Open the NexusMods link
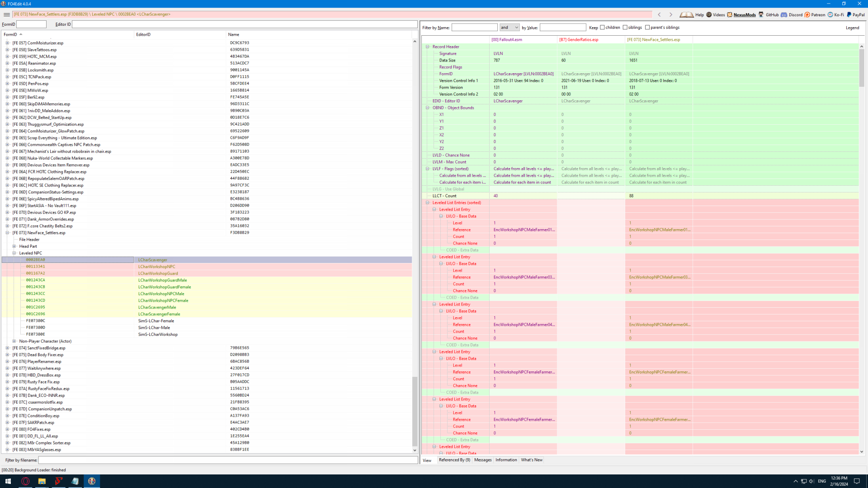 coord(744,14)
